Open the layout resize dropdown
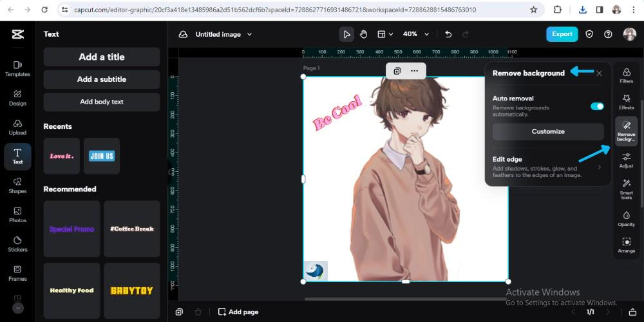This screenshot has height=322, width=644. 385,35
